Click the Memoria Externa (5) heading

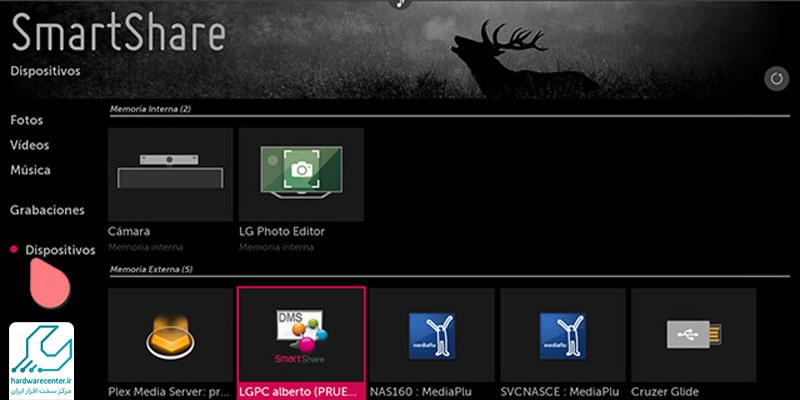point(152,269)
